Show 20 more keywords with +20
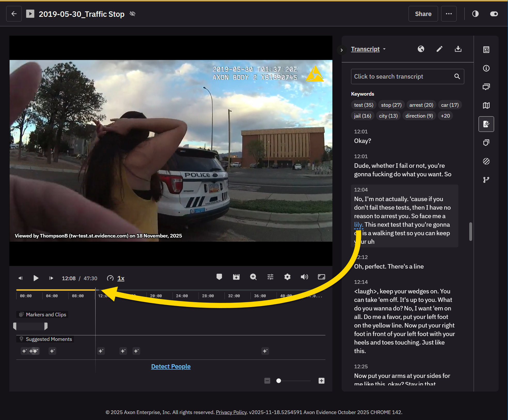The height and width of the screenshot is (420, 508). (x=445, y=116)
